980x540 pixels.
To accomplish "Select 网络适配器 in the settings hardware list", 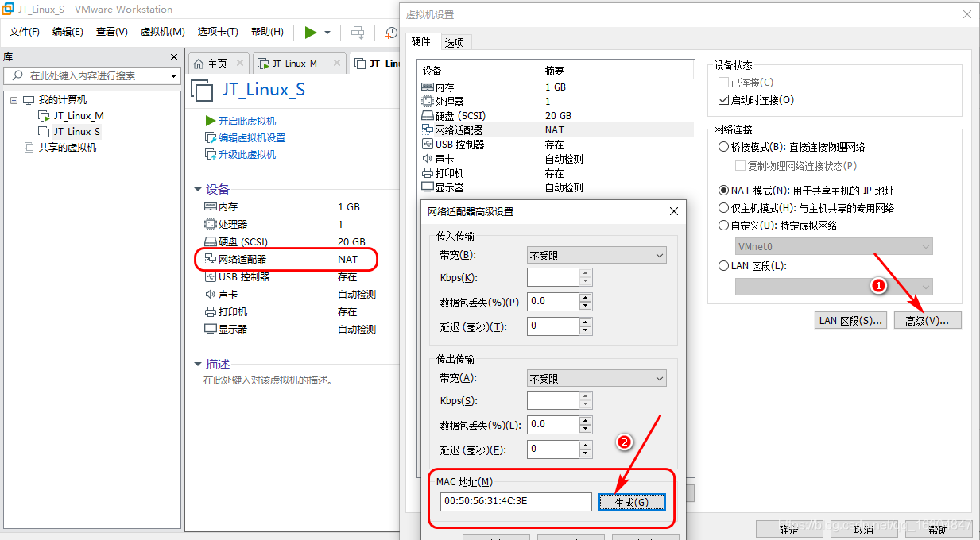I will click(556, 130).
